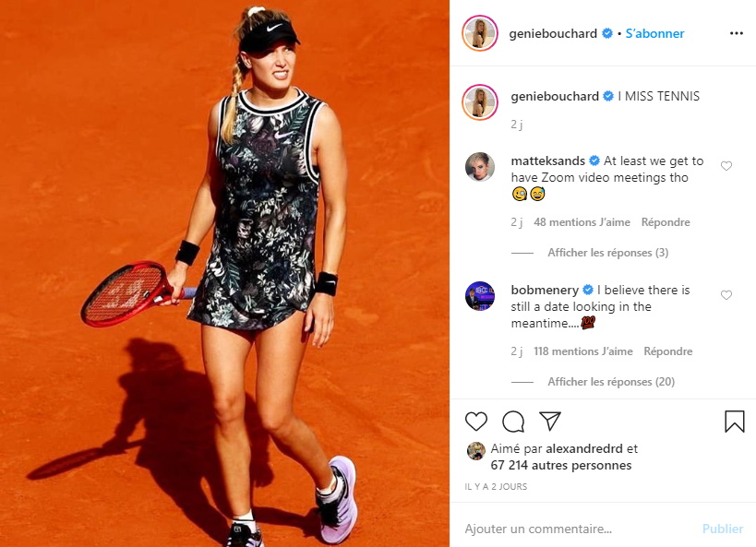Open bobmenery profile picture

point(480,296)
